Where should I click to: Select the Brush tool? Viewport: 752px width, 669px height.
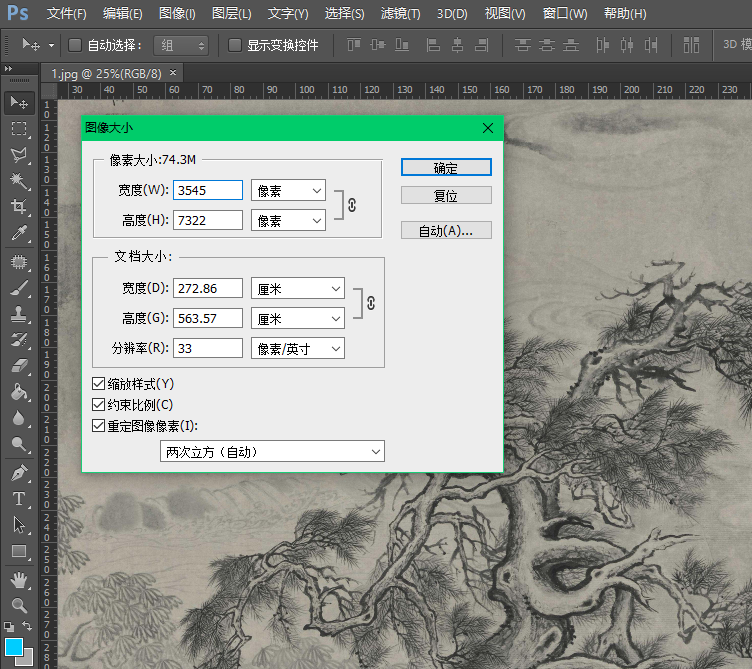pos(19,288)
